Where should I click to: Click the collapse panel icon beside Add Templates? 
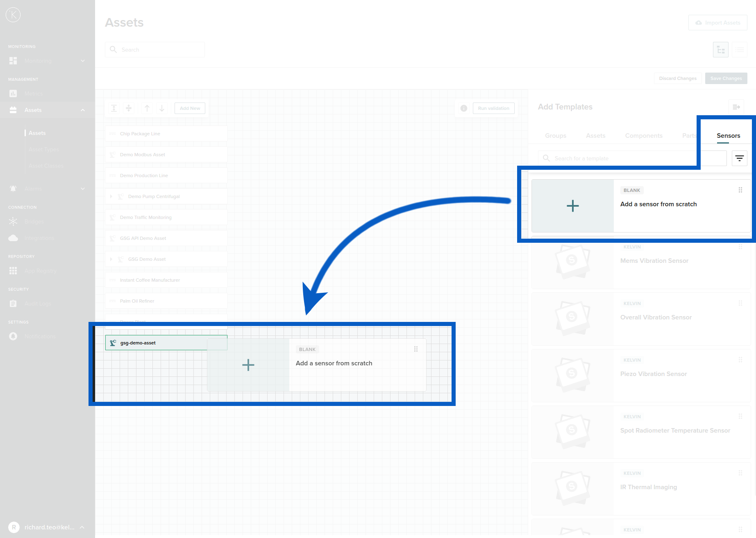pyautogui.click(x=736, y=107)
